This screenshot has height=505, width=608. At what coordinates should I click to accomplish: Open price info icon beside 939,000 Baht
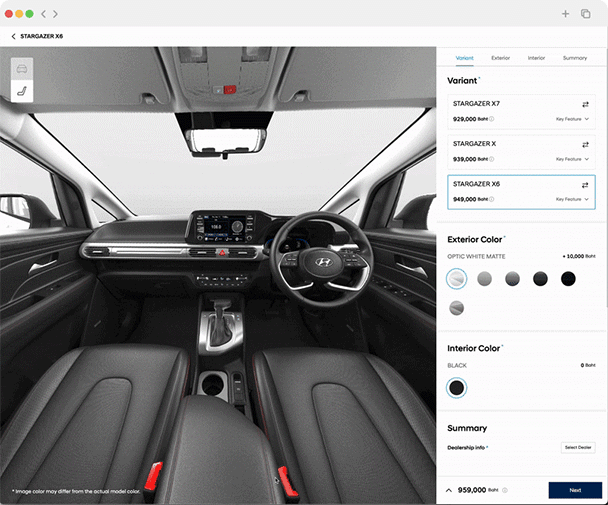[492, 159]
